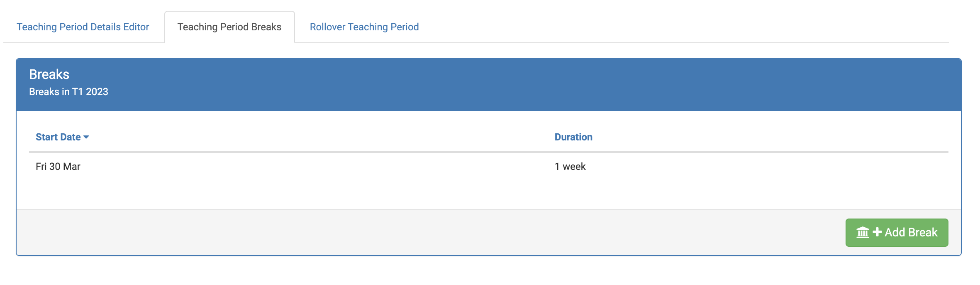980x285 pixels.
Task: Click the Breaks panel title header
Action: [49, 74]
